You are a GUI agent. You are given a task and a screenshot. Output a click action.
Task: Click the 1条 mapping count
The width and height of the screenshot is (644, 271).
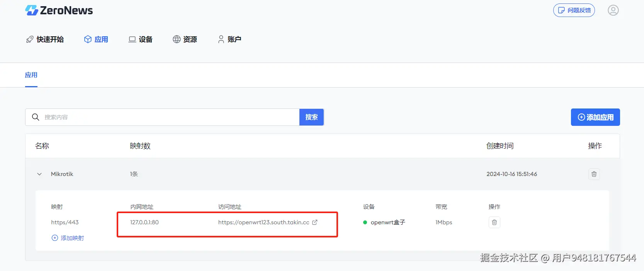[x=134, y=174]
